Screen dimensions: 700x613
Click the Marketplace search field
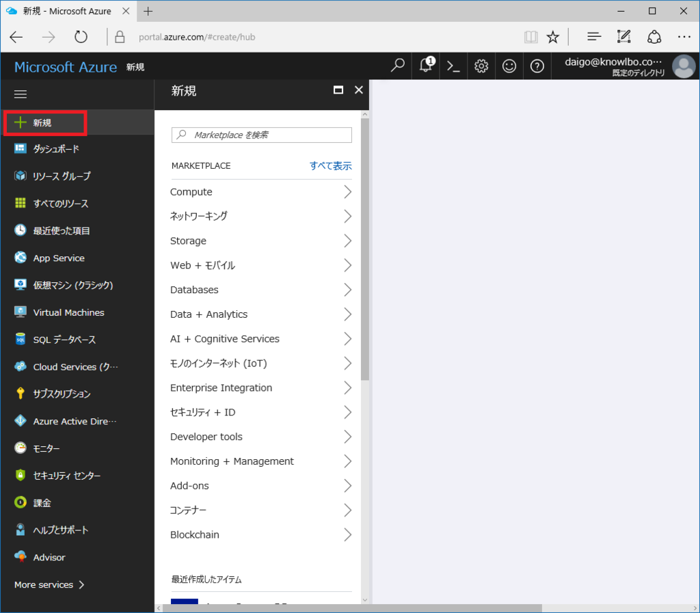click(262, 135)
